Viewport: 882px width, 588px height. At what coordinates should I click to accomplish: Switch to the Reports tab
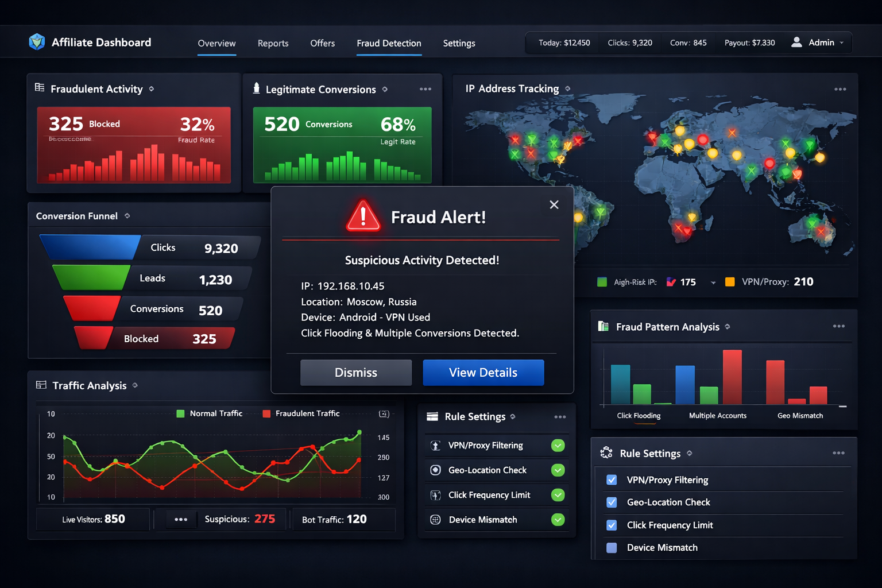click(x=273, y=43)
